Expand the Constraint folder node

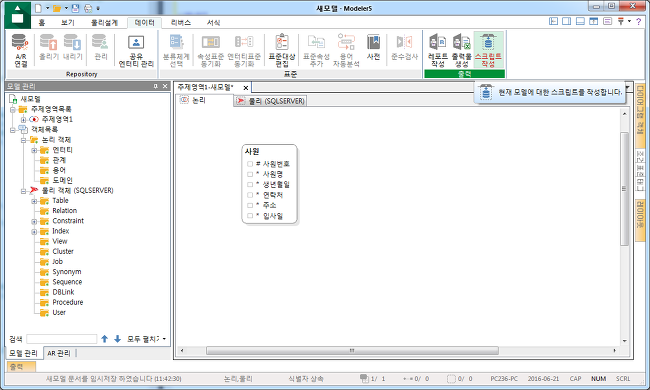34,221
